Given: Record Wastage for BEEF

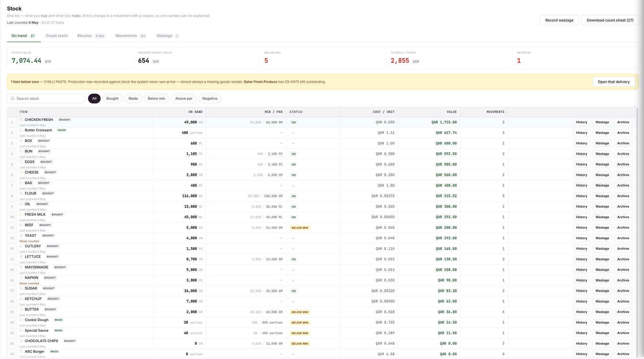Looking at the screenshot, I should click(602, 228).
